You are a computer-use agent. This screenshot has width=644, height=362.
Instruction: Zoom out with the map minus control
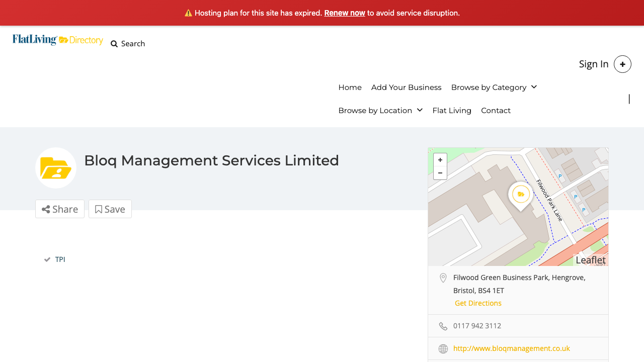pos(440,172)
